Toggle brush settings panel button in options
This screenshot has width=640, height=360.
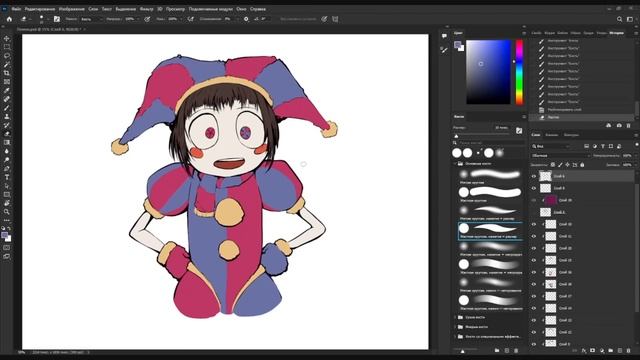point(57,19)
